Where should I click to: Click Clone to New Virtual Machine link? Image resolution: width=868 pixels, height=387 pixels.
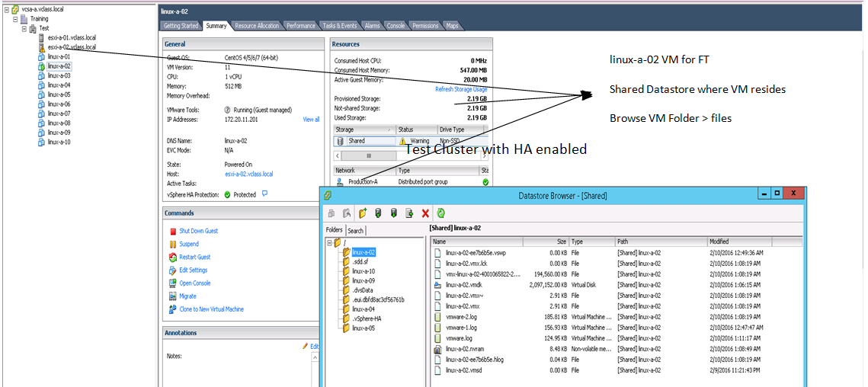(211, 309)
